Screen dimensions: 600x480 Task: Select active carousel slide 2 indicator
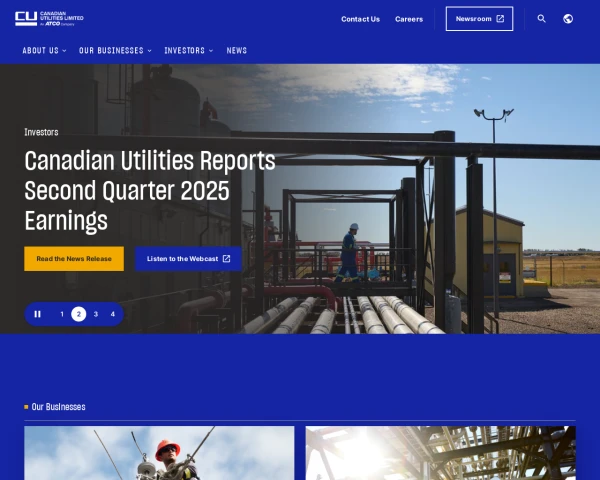pyautogui.click(x=79, y=314)
